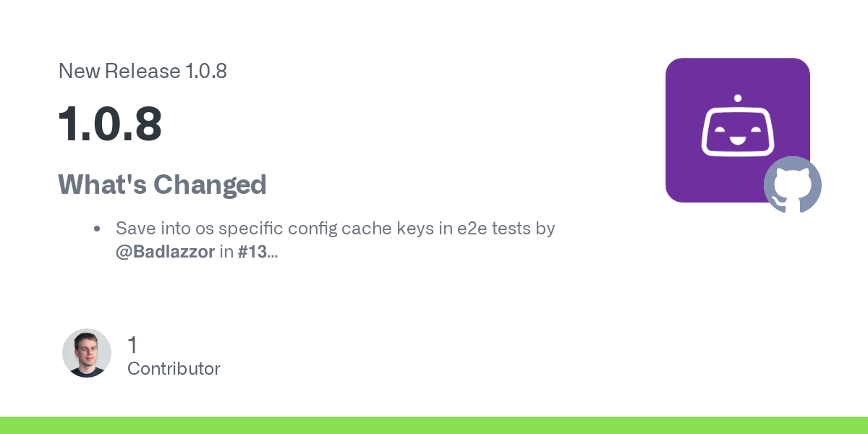The image size is (868, 434).
Task: Open the #13 pull request reference
Action: coord(252,252)
